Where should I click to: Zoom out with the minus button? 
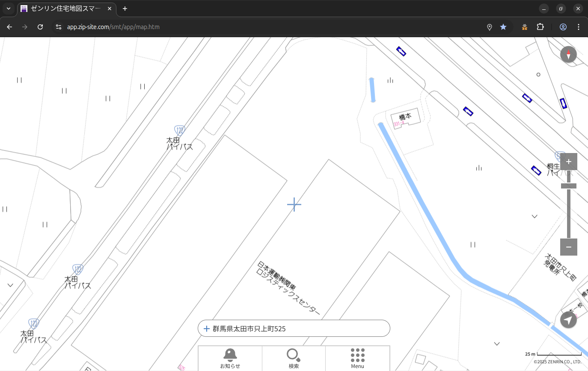point(568,247)
